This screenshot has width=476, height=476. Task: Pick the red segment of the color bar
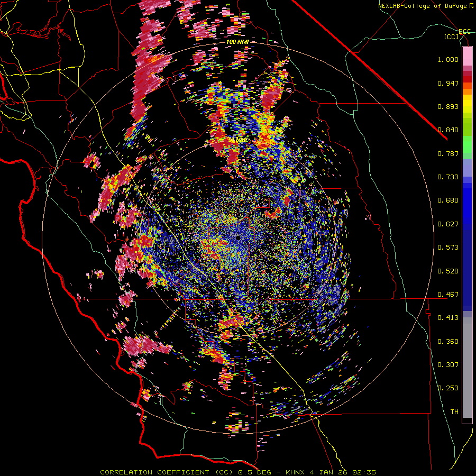click(x=467, y=79)
